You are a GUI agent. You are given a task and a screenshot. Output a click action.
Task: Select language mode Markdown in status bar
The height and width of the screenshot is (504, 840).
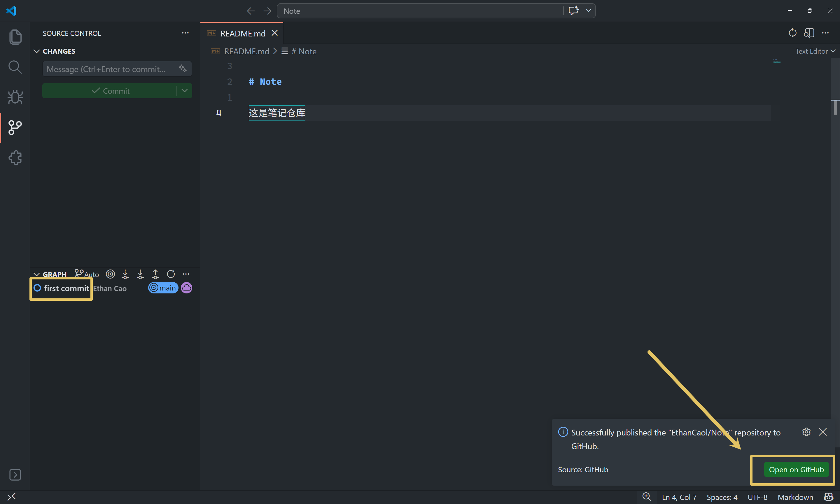(796, 497)
